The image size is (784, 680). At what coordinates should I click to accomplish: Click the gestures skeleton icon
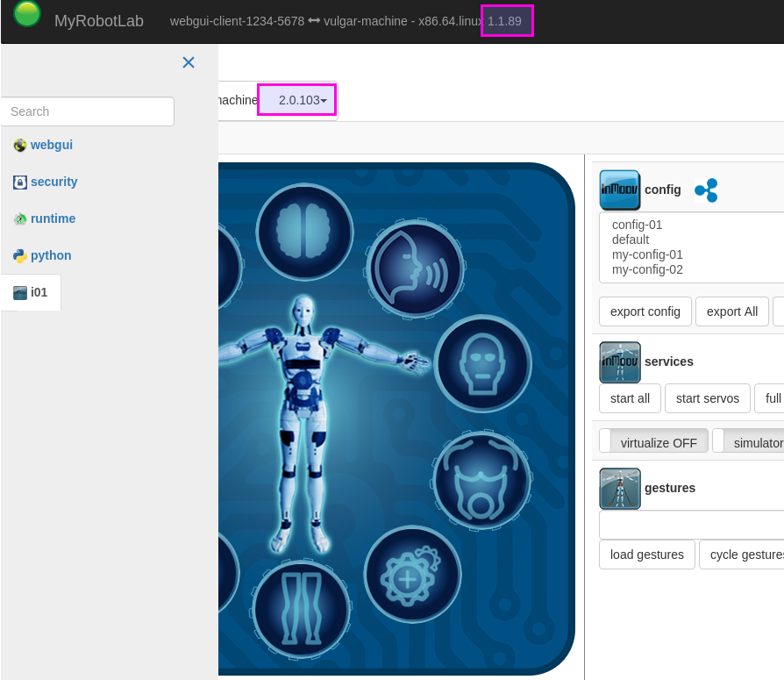point(620,489)
